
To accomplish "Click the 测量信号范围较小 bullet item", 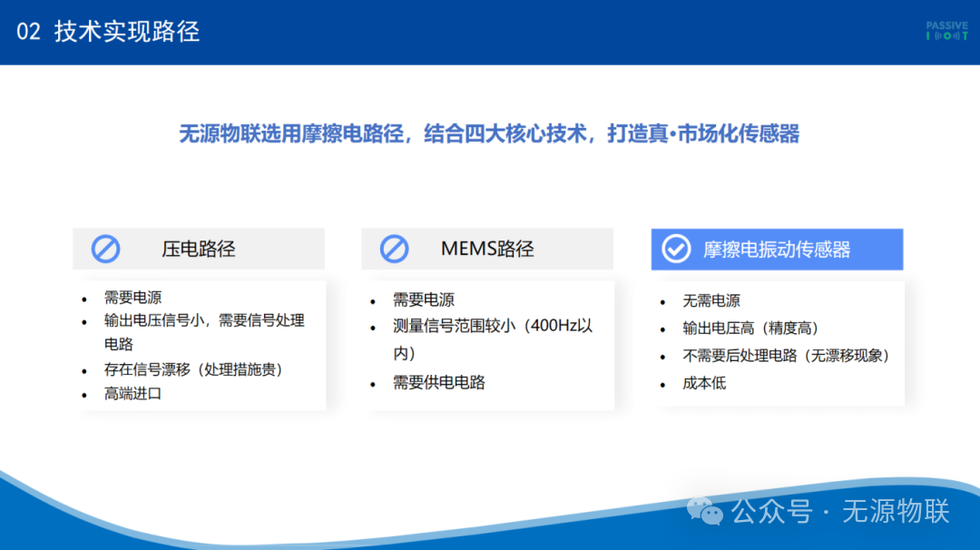I will coord(493,339).
